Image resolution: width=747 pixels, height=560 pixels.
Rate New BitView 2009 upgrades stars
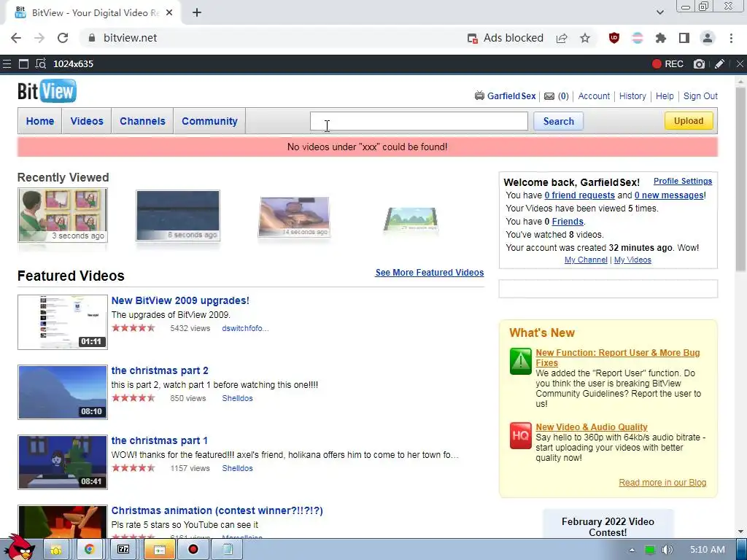(x=133, y=328)
